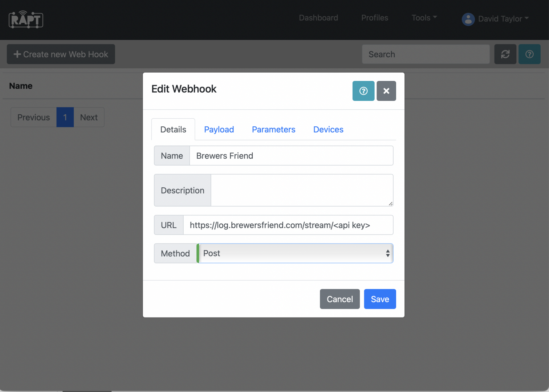This screenshot has width=549, height=392.
Task: Open help in Edit Webhook dialog
Action: click(x=363, y=91)
